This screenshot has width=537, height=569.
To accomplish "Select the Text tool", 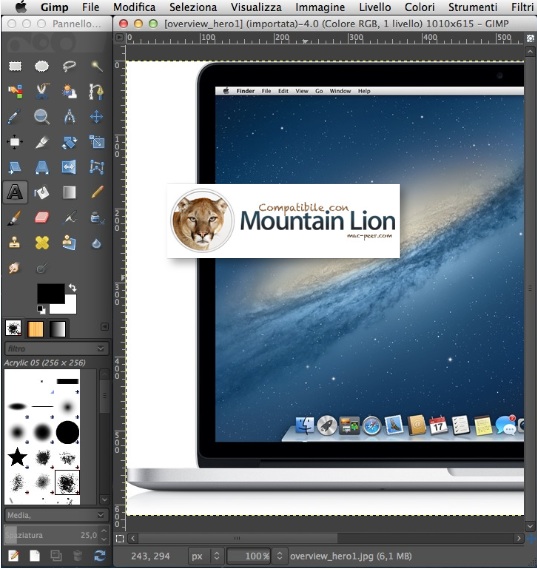I will [x=15, y=192].
